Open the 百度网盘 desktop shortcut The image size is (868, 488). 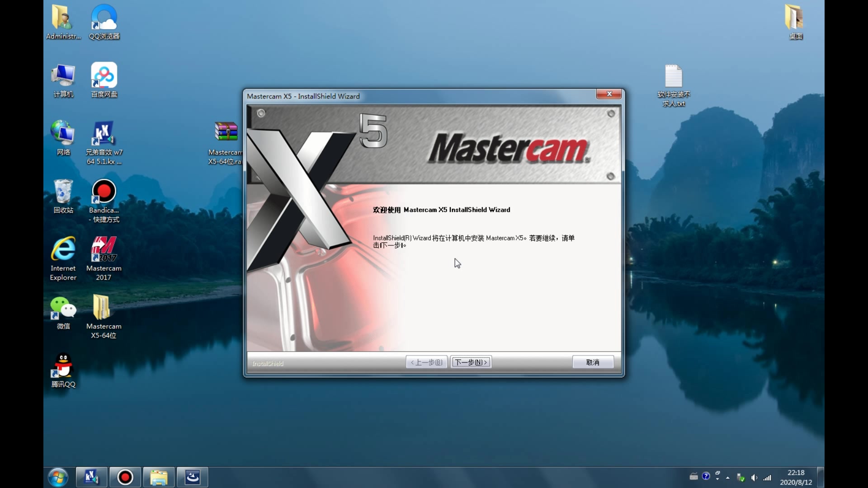(104, 80)
